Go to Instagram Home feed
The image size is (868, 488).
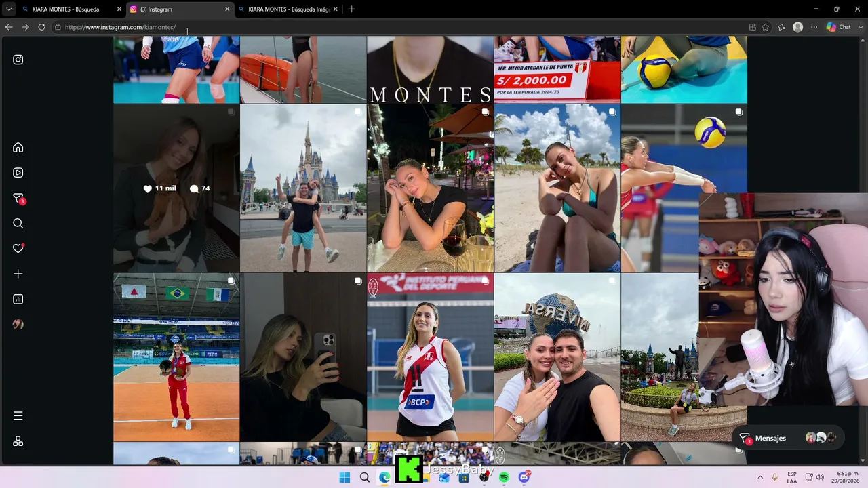pos(18,148)
